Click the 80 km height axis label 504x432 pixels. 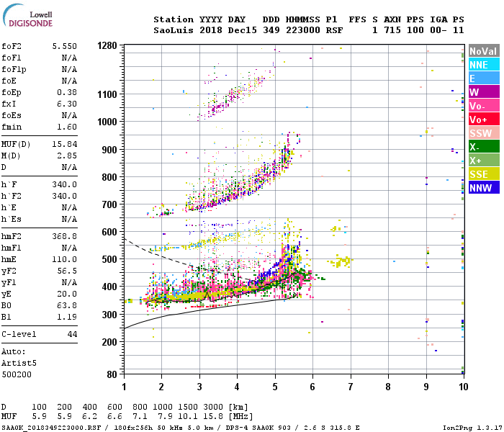coord(112,374)
